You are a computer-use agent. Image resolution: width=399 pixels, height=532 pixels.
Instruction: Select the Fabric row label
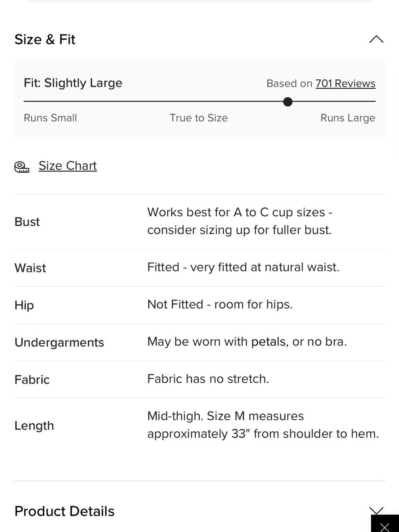[32, 380]
